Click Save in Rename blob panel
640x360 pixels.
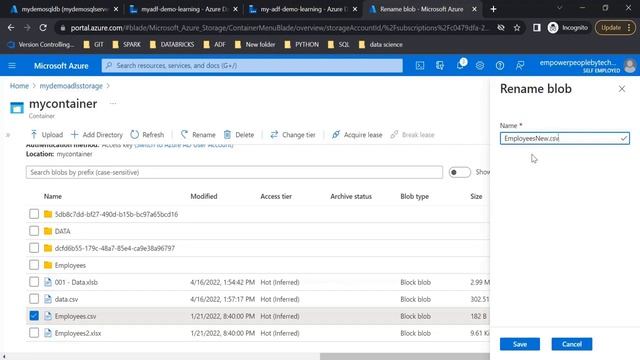pyautogui.click(x=520, y=344)
